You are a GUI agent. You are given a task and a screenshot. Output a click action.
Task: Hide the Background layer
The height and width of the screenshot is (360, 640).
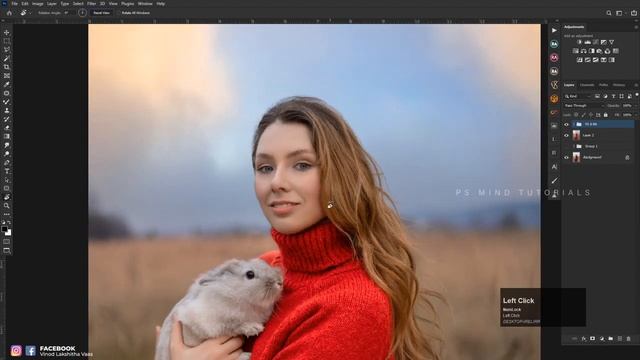(x=567, y=157)
